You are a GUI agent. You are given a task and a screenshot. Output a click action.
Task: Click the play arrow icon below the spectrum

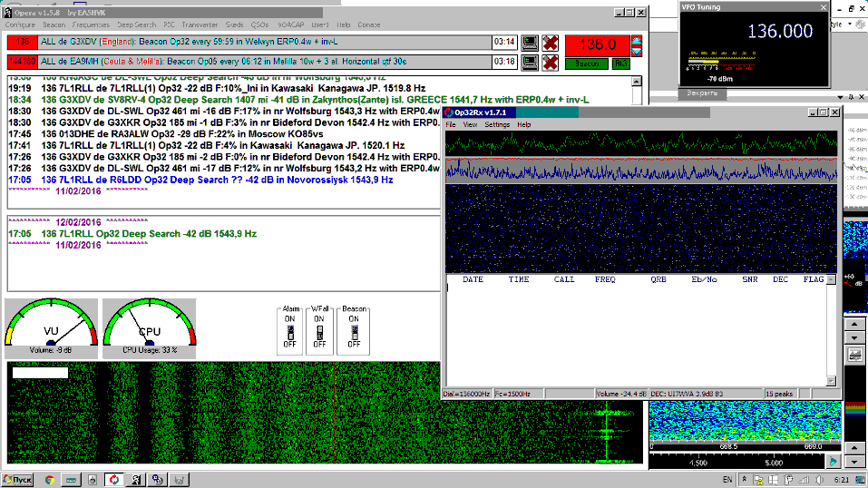[x=834, y=462]
